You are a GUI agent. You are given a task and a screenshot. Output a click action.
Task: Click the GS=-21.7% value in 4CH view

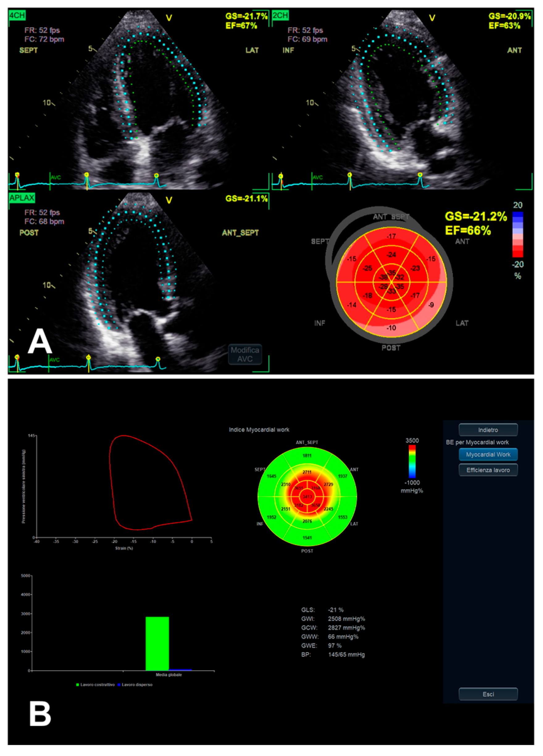point(247,16)
